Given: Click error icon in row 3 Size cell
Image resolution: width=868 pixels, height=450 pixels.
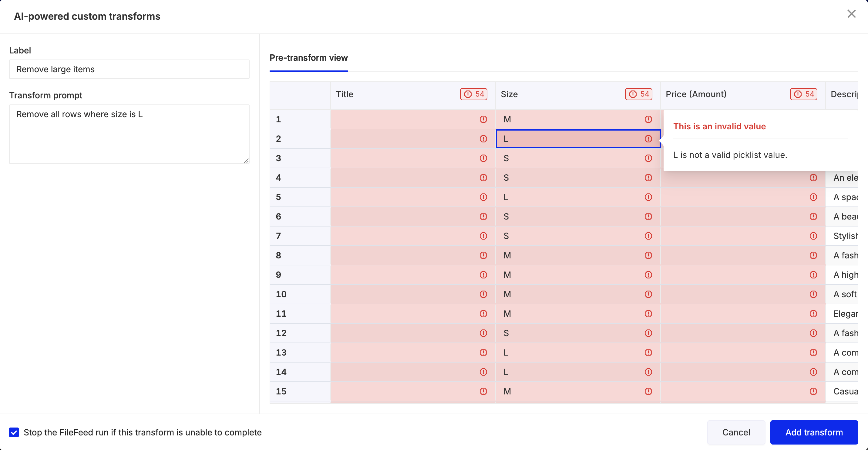Looking at the screenshot, I should pyautogui.click(x=648, y=158).
